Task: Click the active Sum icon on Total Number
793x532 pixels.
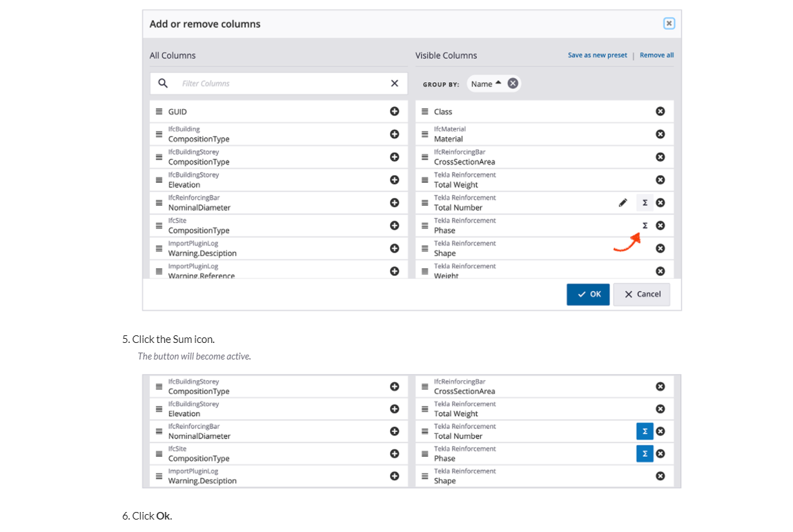Action: point(644,431)
